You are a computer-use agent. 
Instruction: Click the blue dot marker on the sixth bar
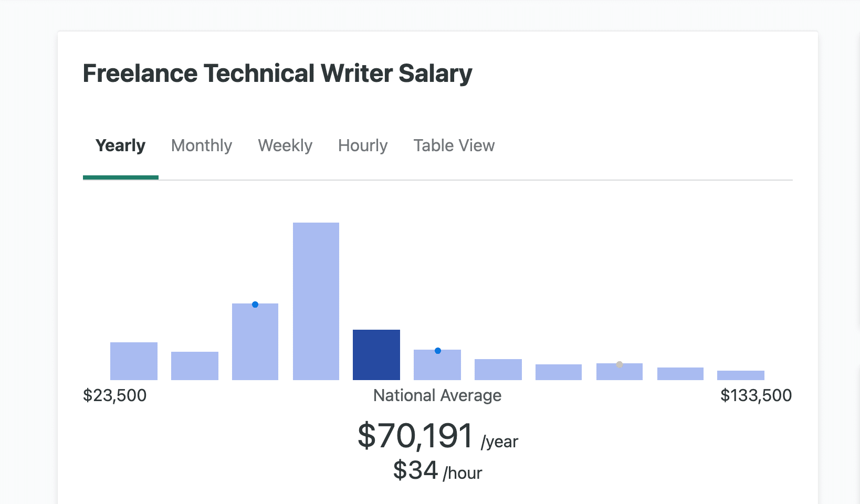[437, 350]
